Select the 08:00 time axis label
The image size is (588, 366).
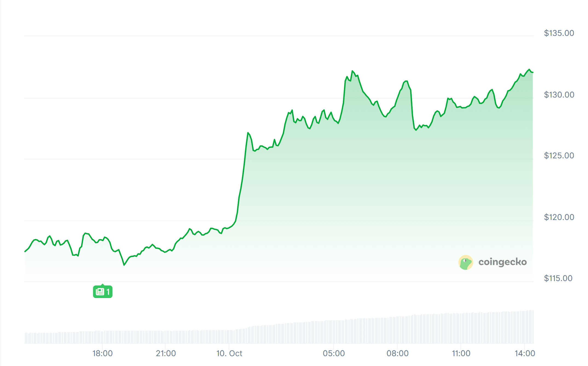[397, 353]
